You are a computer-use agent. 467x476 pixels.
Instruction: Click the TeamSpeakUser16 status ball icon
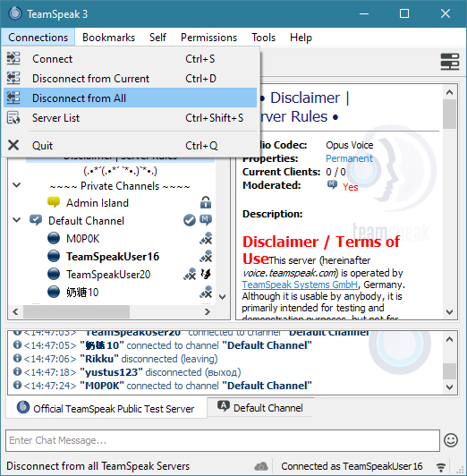click(54, 256)
